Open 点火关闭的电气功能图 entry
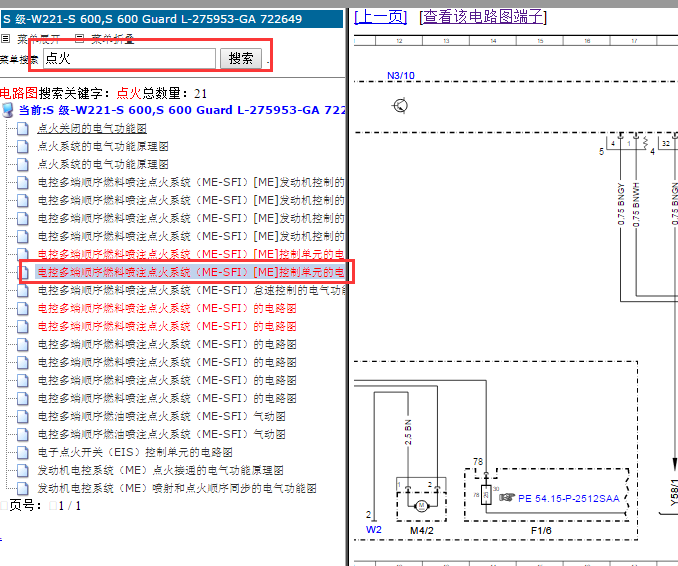Viewport: 678px width, 566px height. [x=92, y=128]
